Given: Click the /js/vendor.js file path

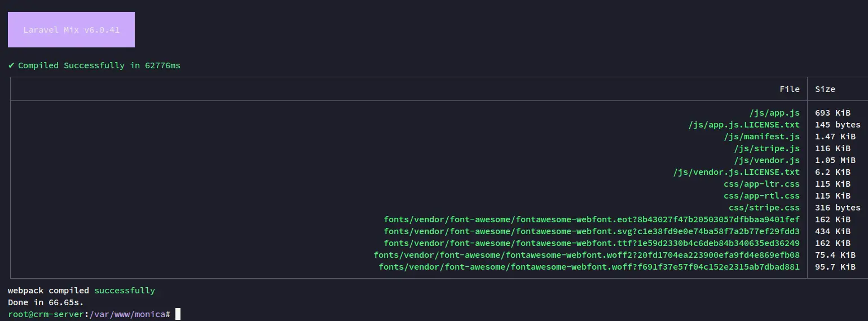Looking at the screenshot, I should coord(767,160).
